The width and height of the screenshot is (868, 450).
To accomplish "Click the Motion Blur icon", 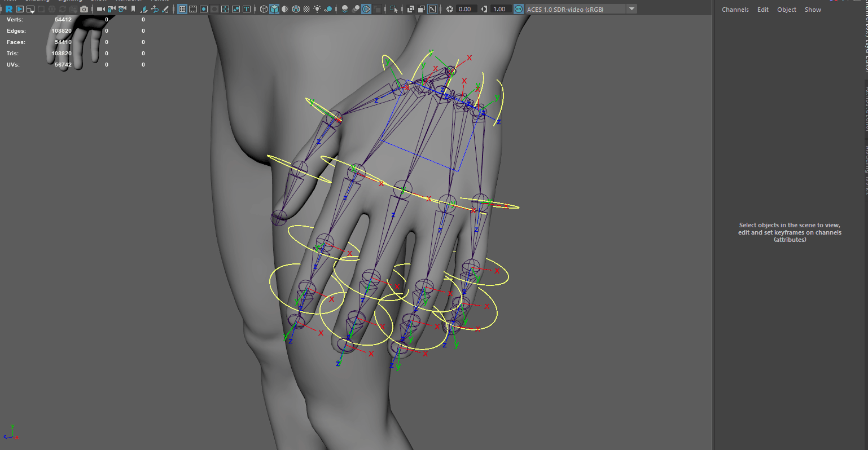I will pyautogui.click(x=356, y=9).
